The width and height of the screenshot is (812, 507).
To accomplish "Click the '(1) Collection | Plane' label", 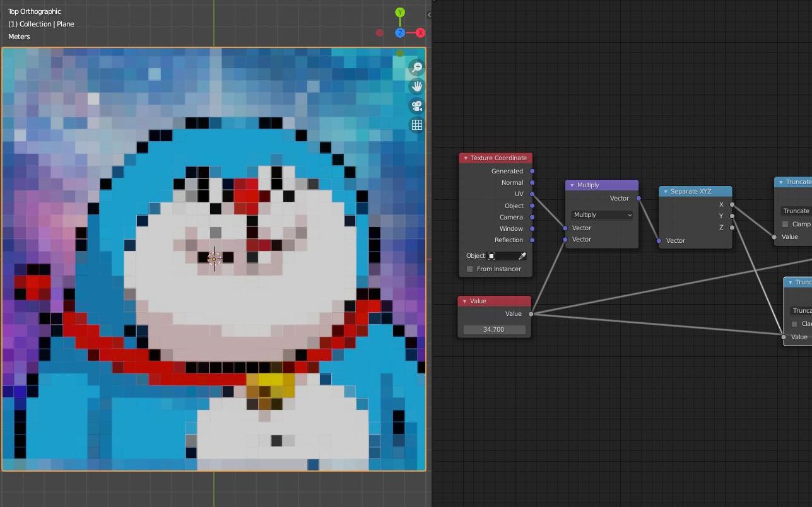I will pyautogui.click(x=41, y=24).
